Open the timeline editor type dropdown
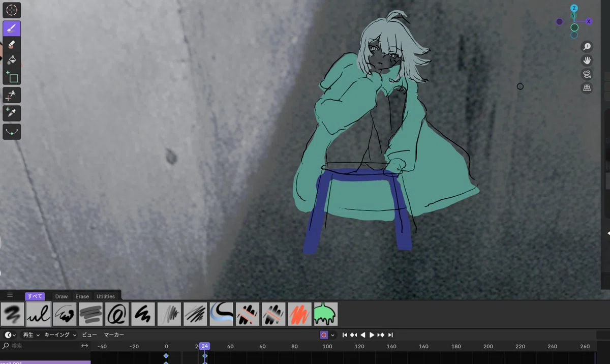Screen dimensions: 610x364 click(x=11, y=335)
